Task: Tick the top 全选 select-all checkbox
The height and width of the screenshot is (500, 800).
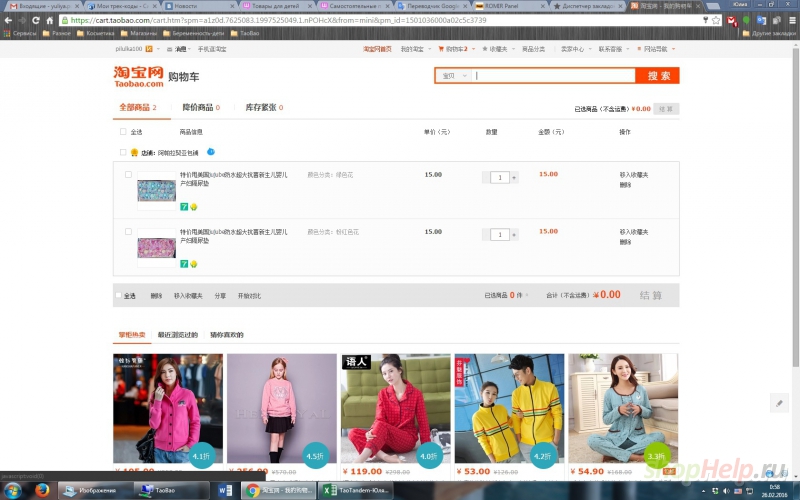Action: 123,132
